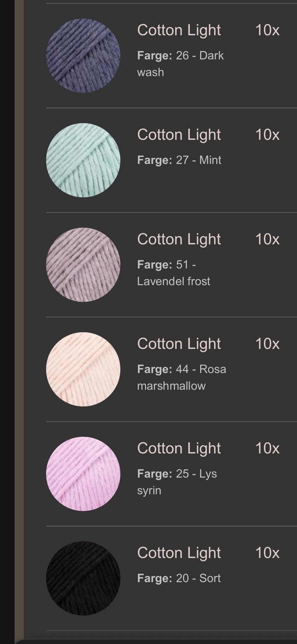Image resolution: width=297 pixels, height=644 pixels.
Task: Click Cotton Light title for Lys syrin
Action: pos(179,449)
